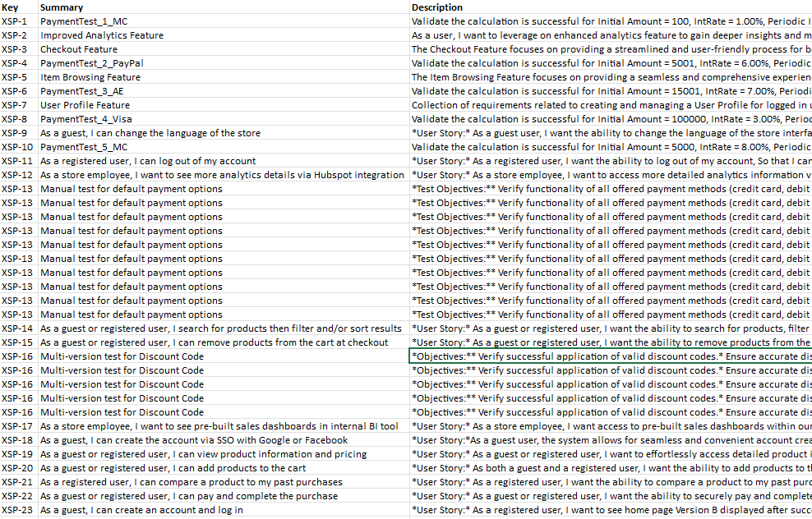
Task: Select the XSP-6 key cell
Action: point(15,91)
